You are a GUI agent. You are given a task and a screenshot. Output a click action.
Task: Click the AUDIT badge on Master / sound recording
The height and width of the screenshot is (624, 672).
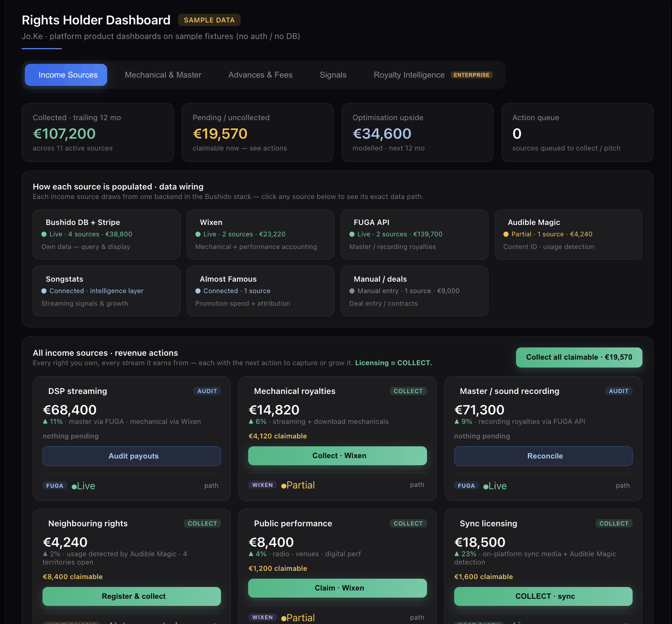[x=619, y=391]
